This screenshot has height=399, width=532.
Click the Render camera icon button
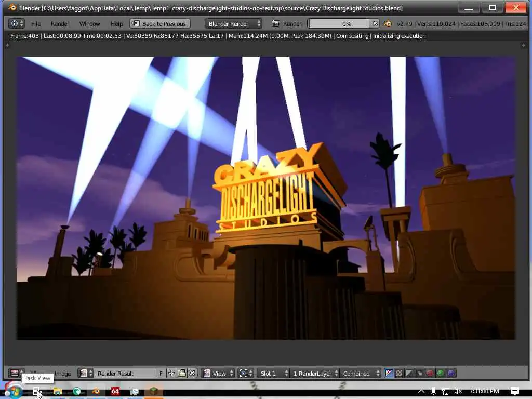coord(275,23)
